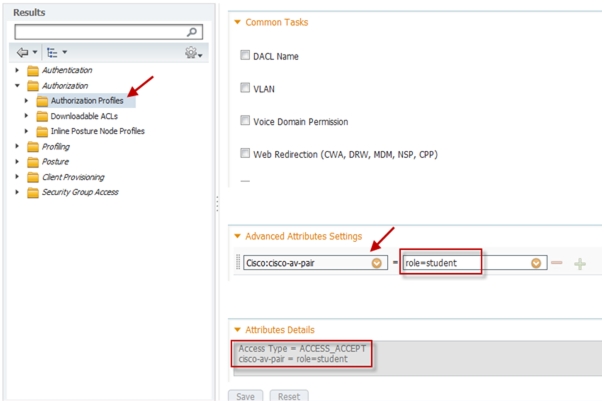This screenshot has height=401, width=604.
Task: Collapse the Common Tasks section
Action: (x=237, y=22)
